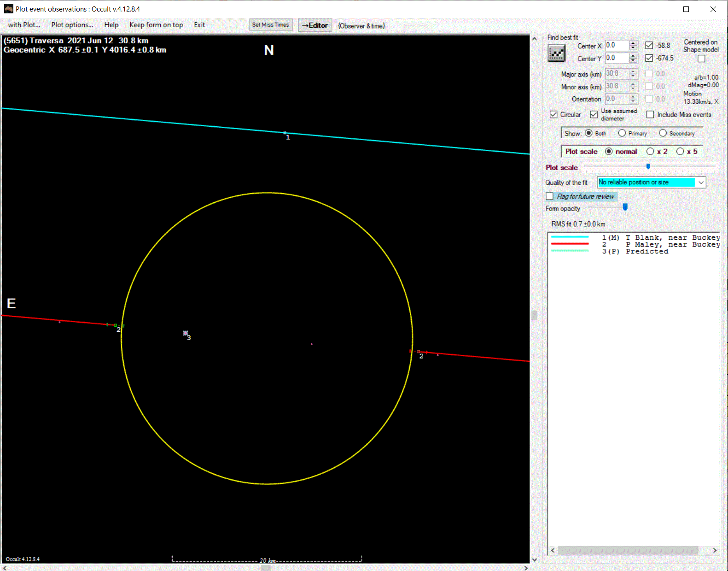The width and height of the screenshot is (728, 571).
Task: Open the Editor button
Action: pos(315,25)
